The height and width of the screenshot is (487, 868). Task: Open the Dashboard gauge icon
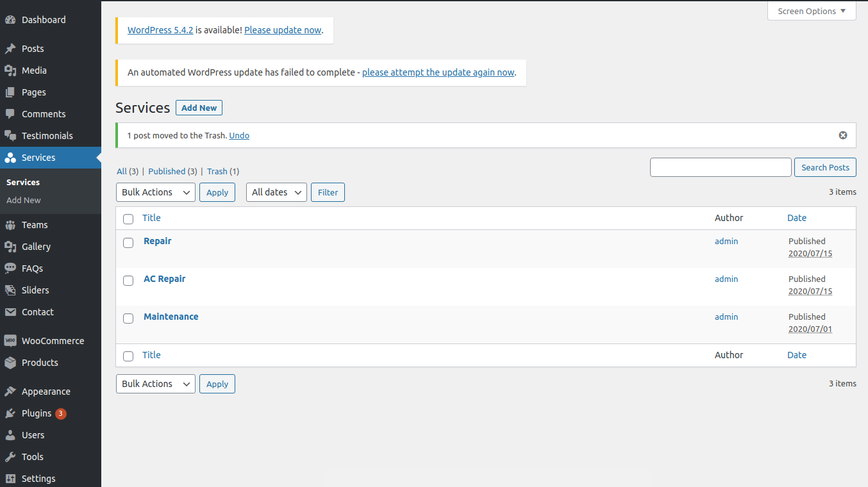click(x=10, y=20)
